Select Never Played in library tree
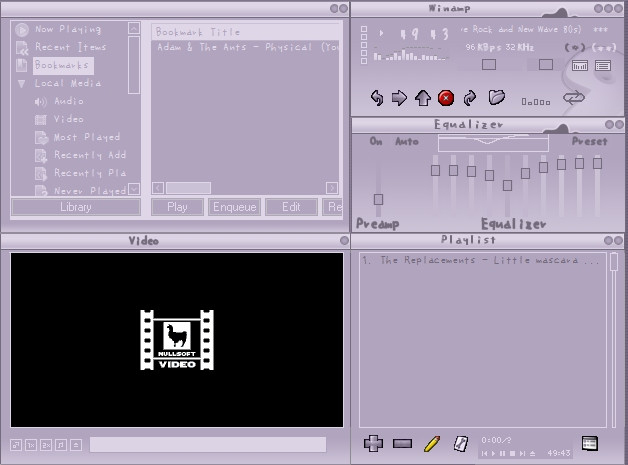 coord(90,191)
